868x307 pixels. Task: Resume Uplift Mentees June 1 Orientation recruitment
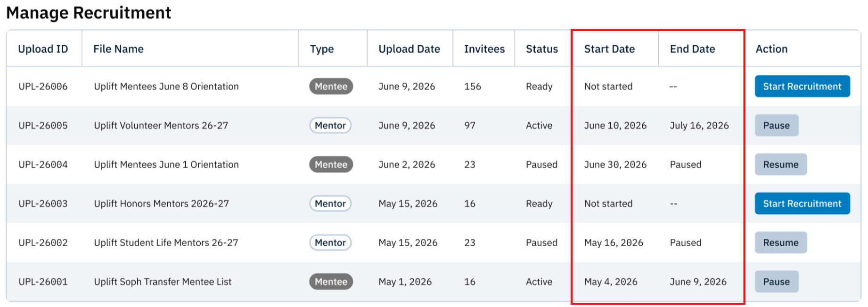[781, 164]
